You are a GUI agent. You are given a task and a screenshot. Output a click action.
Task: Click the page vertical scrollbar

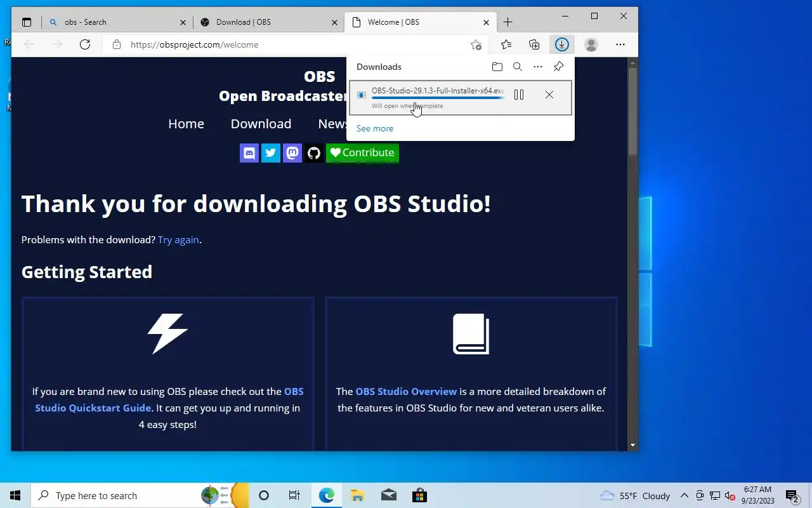[632, 111]
